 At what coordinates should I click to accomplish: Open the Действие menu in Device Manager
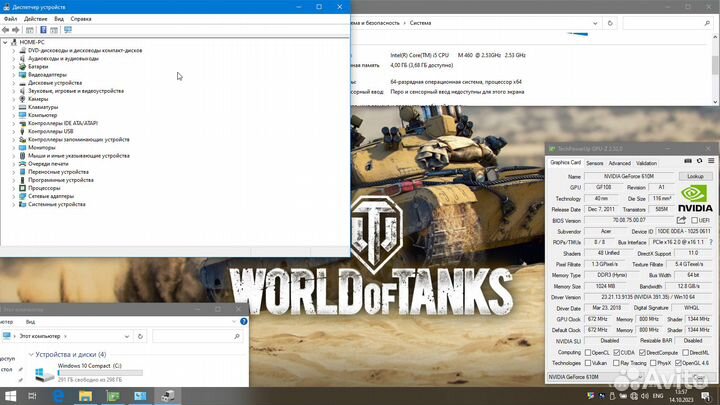pyautogui.click(x=37, y=18)
